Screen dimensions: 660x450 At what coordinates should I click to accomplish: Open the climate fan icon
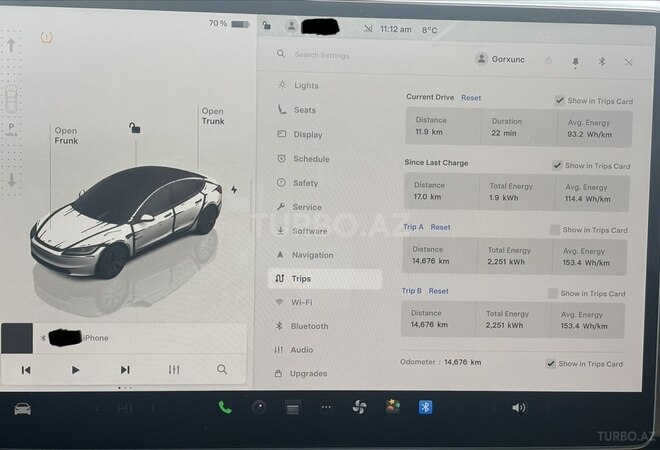point(359,407)
